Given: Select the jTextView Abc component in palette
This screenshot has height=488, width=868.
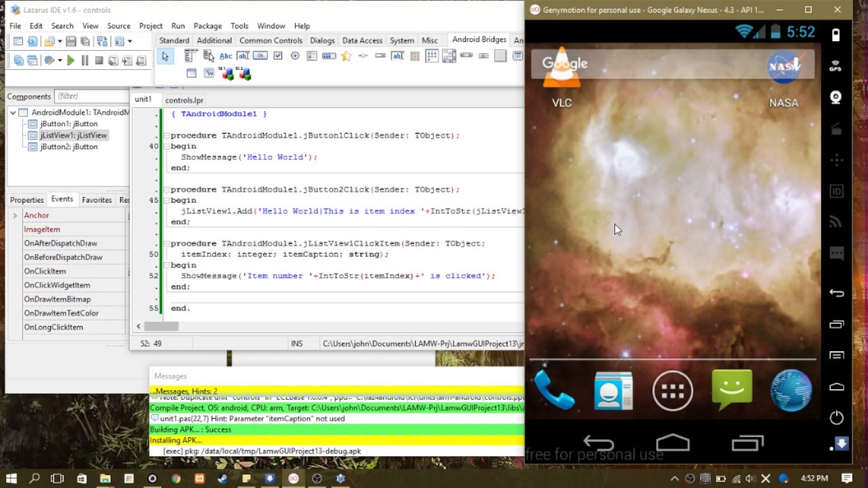Looking at the screenshot, I should (226, 56).
